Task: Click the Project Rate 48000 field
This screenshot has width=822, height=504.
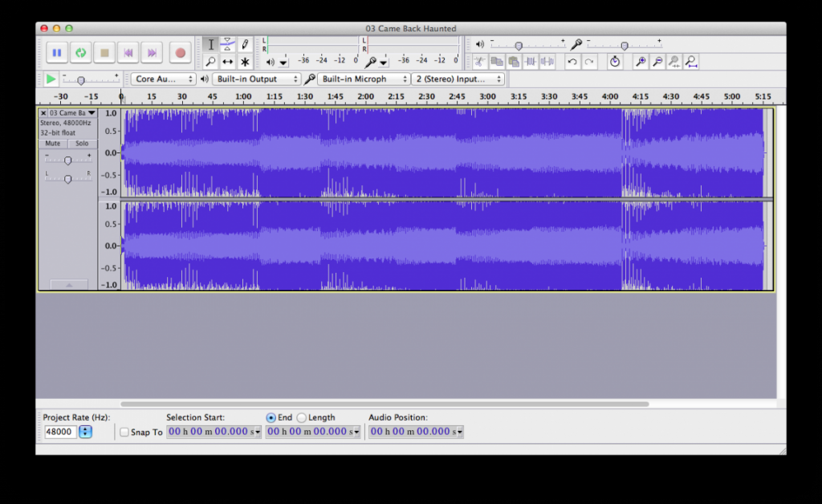Action: pos(60,432)
